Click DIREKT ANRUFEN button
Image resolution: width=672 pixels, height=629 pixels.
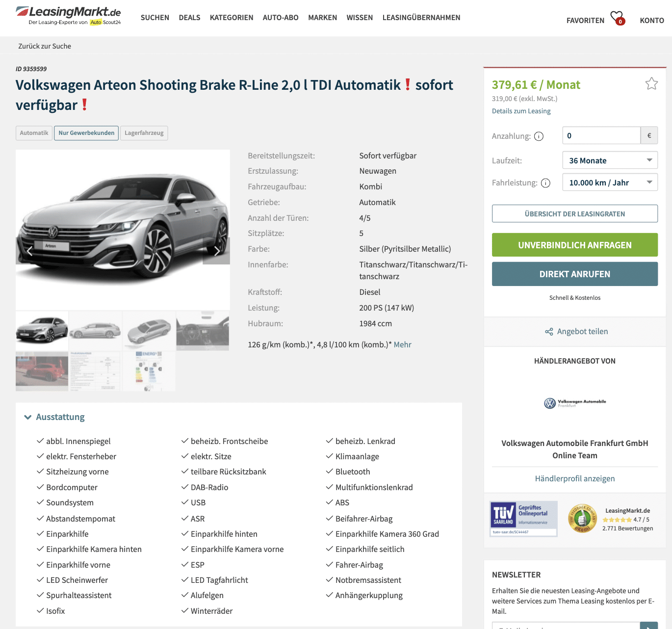tap(575, 274)
